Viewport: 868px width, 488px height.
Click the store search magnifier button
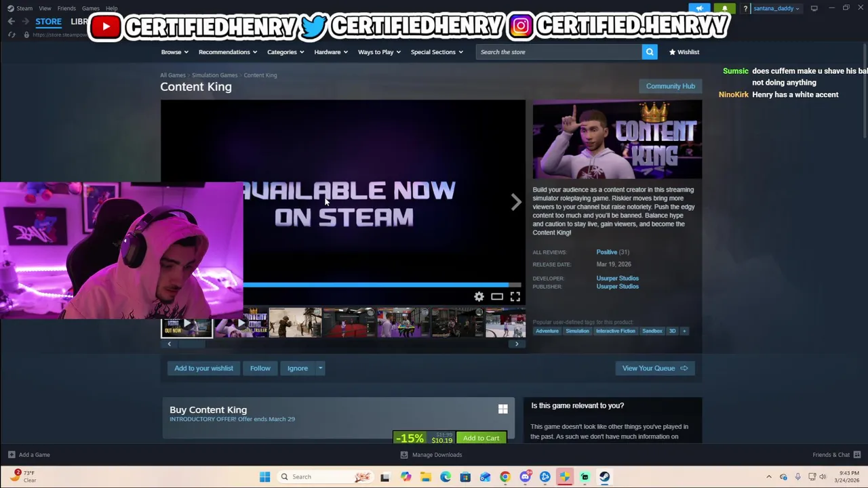650,52
